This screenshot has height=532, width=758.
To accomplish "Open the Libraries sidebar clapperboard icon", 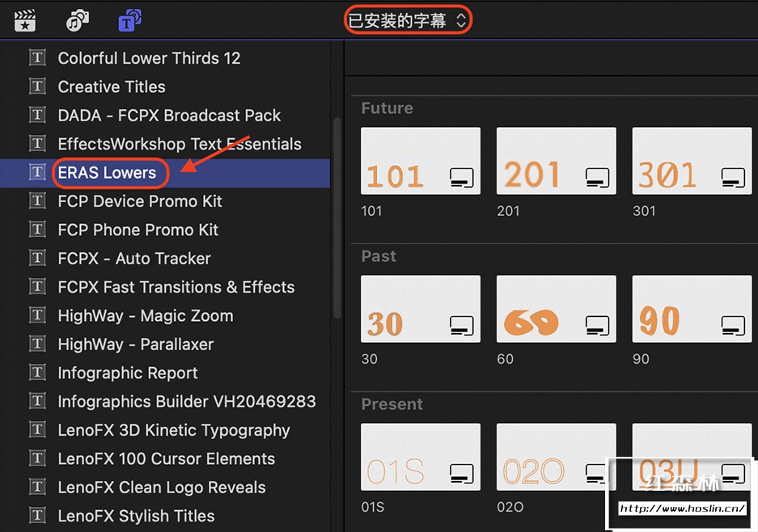I will [24, 21].
